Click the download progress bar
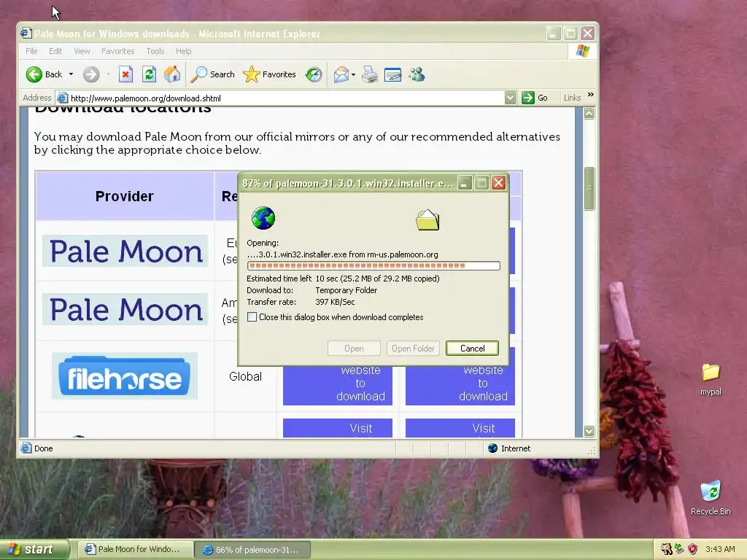The width and height of the screenshot is (747, 560). 373,265
